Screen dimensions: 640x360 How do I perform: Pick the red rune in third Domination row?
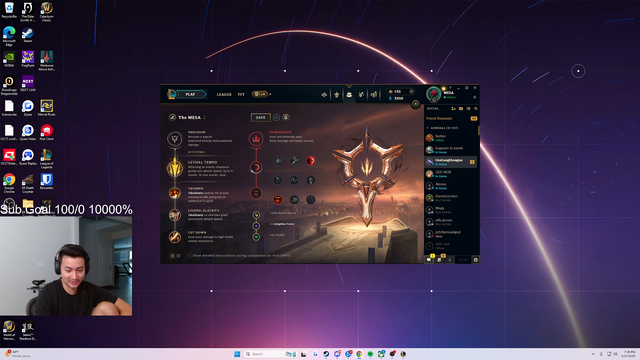coord(278,200)
